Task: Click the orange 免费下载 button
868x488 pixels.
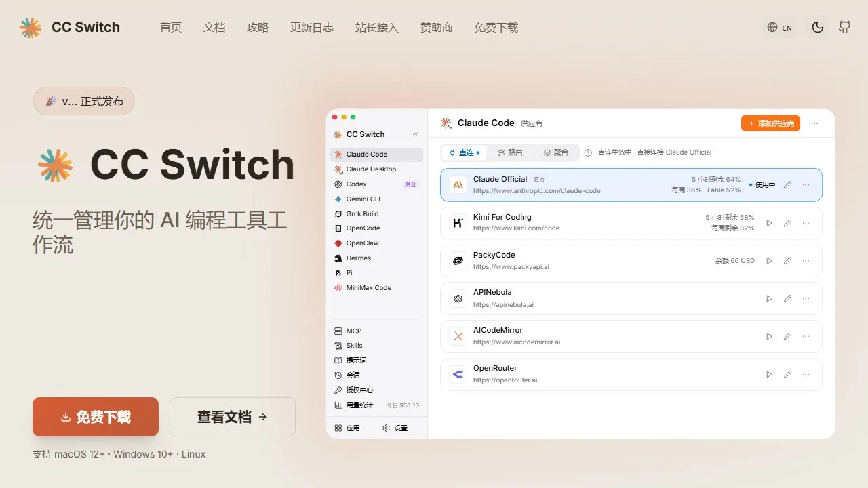Action: [96, 417]
